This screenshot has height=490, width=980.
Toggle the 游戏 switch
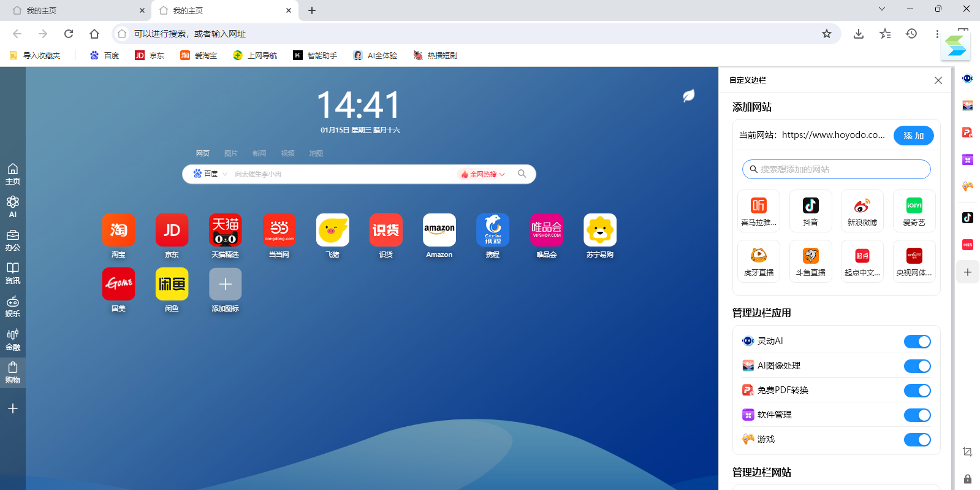pyautogui.click(x=917, y=440)
